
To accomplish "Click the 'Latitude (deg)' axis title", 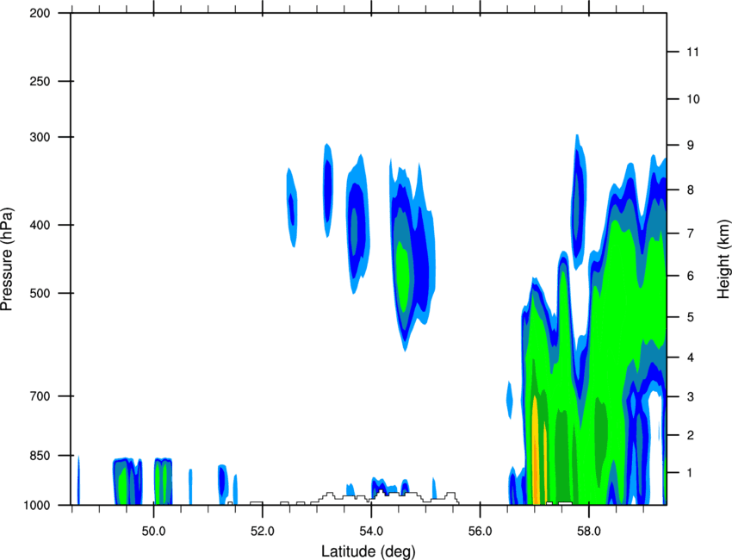I will pos(369,551).
